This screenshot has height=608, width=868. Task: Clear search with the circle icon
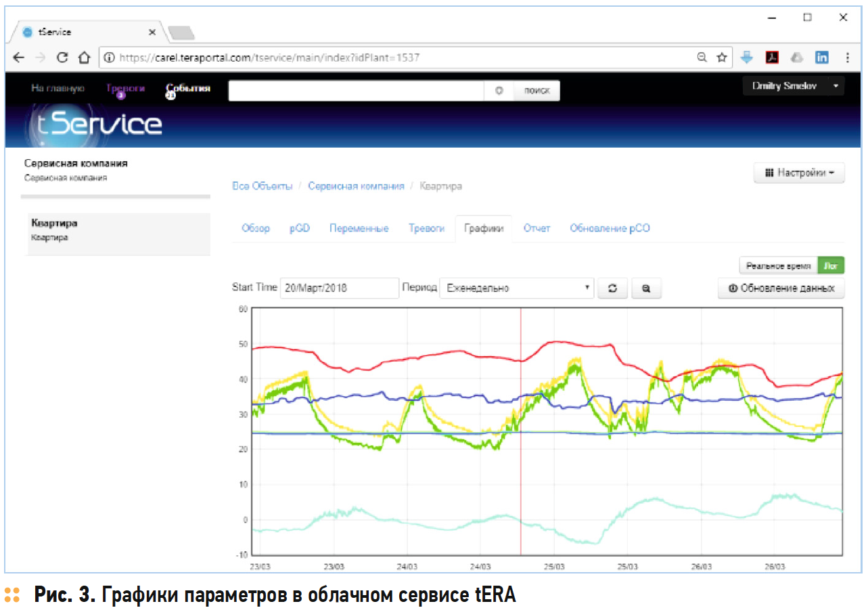[499, 90]
